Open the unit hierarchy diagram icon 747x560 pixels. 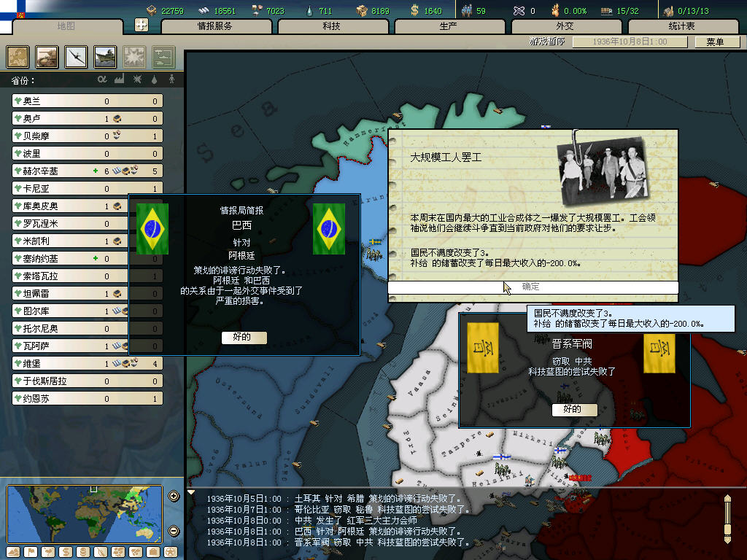point(163,57)
